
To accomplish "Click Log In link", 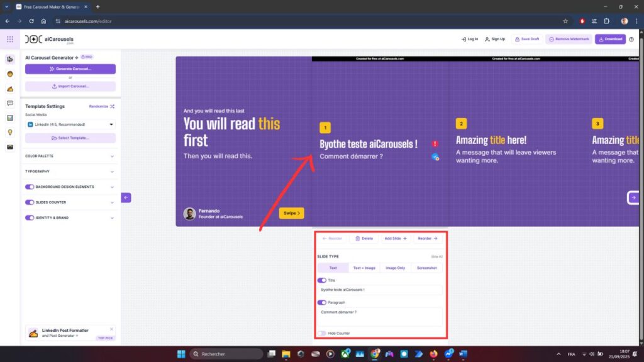I will tap(469, 40).
